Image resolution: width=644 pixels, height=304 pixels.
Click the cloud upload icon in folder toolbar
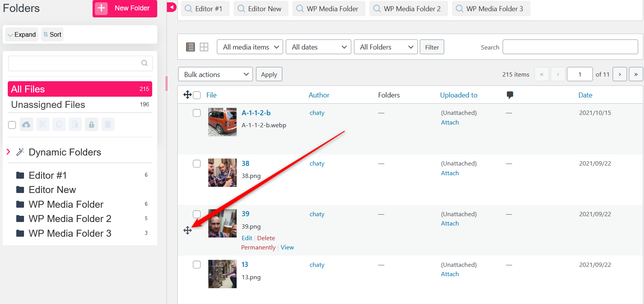pos(26,125)
